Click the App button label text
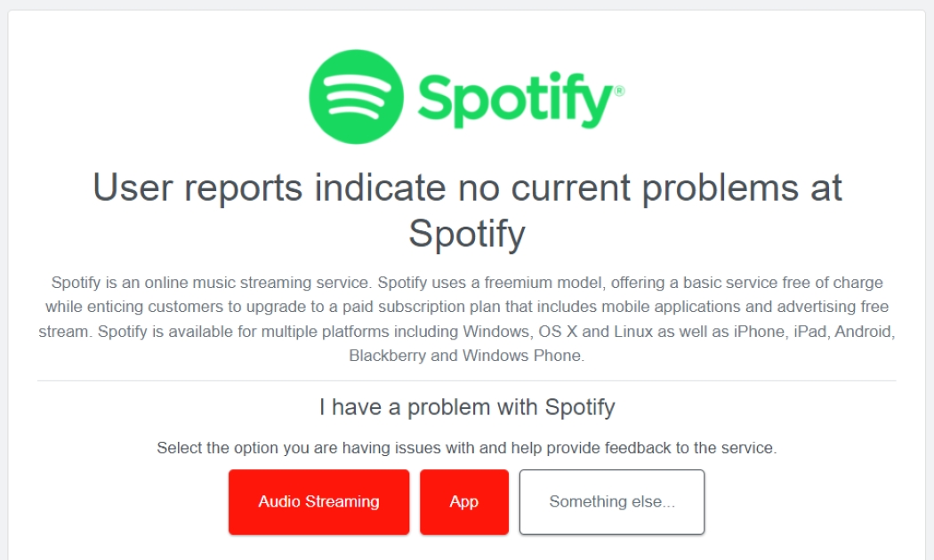The image size is (934, 560). tap(463, 501)
